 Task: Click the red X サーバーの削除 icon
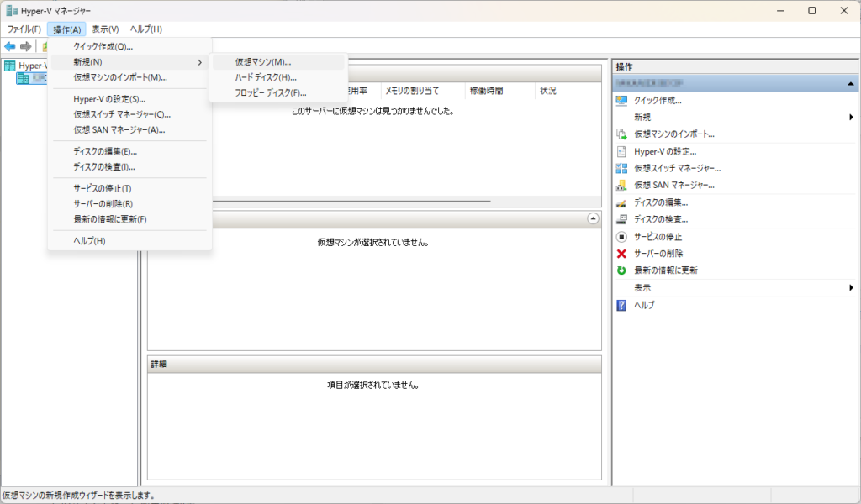(621, 254)
